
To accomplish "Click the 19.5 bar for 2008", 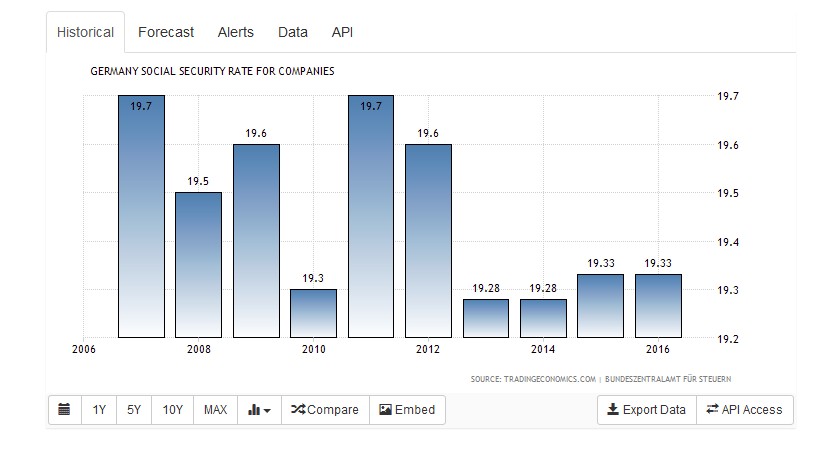I will (198, 265).
